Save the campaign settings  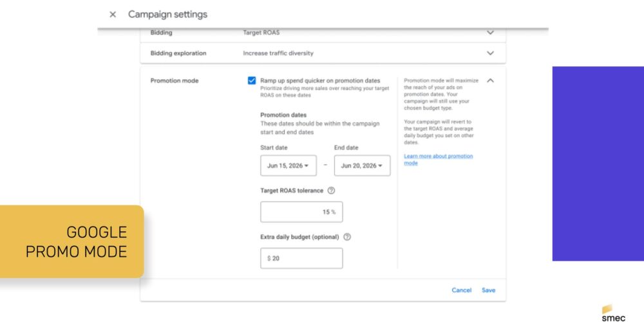[489, 290]
